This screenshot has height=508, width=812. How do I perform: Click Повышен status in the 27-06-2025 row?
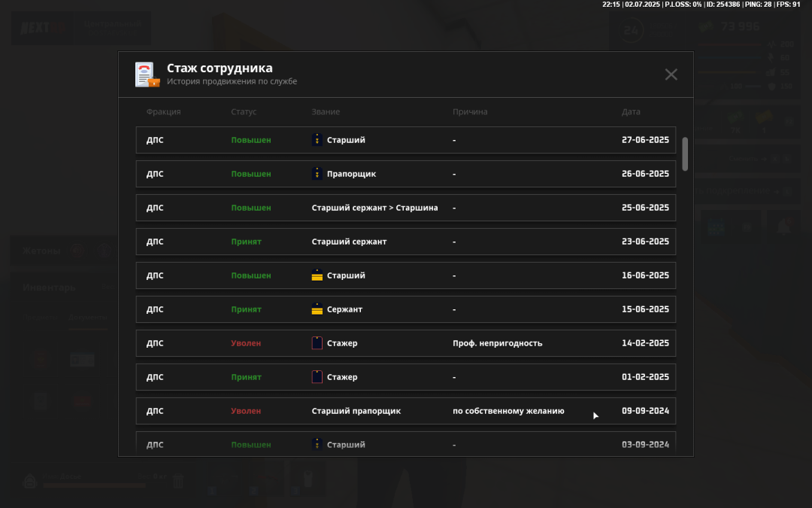251,140
